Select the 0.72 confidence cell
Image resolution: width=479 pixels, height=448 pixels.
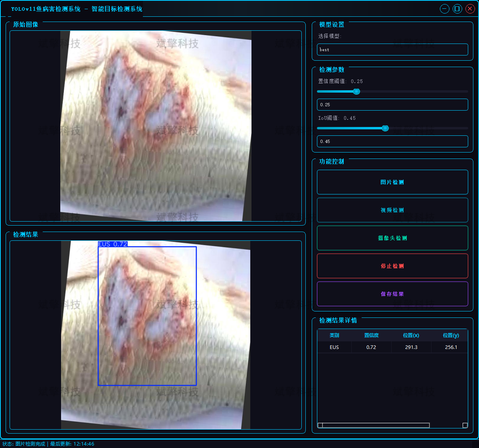(x=371, y=347)
